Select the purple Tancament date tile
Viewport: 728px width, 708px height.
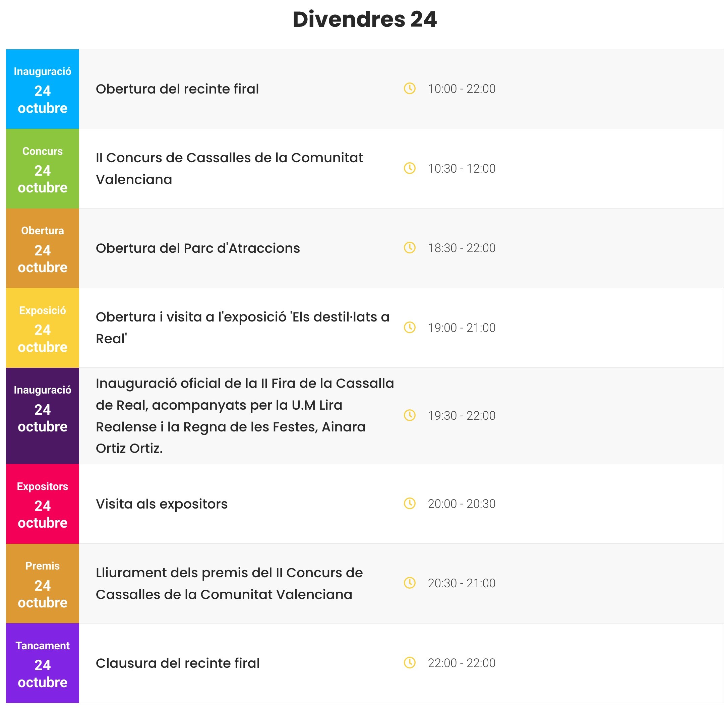42,663
